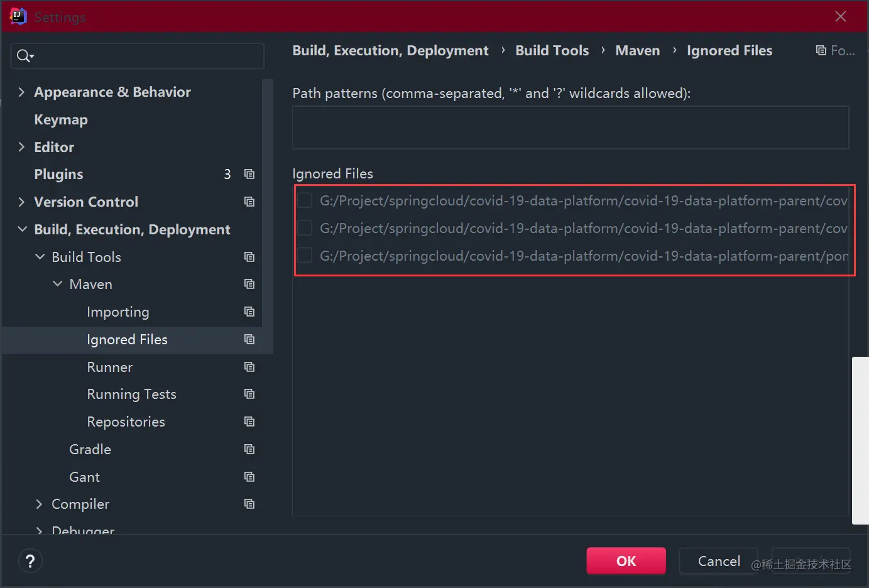Click the project-level icon beside Version Control
This screenshot has width=869, height=588.
249,202
